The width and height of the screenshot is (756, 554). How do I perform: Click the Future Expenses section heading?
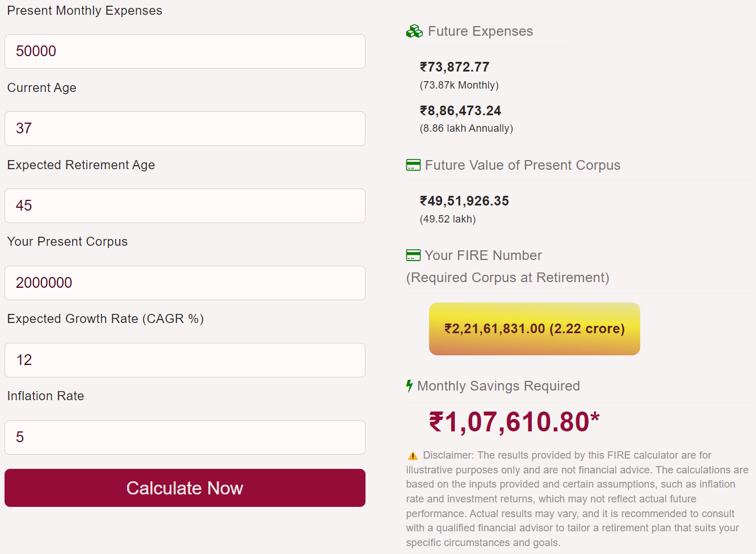tap(481, 31)
